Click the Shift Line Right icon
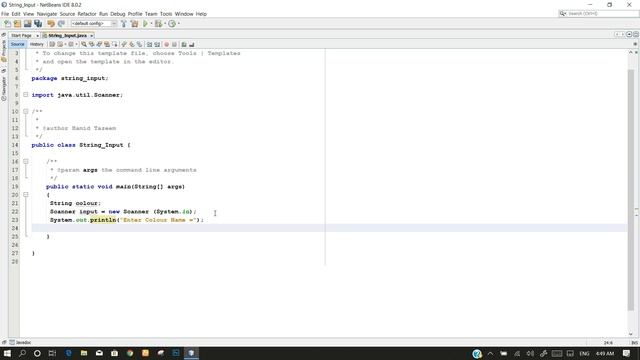 (157, 44)
